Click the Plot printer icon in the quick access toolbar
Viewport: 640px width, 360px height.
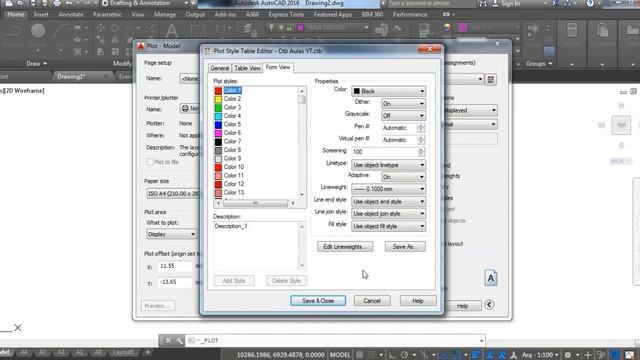57,3
